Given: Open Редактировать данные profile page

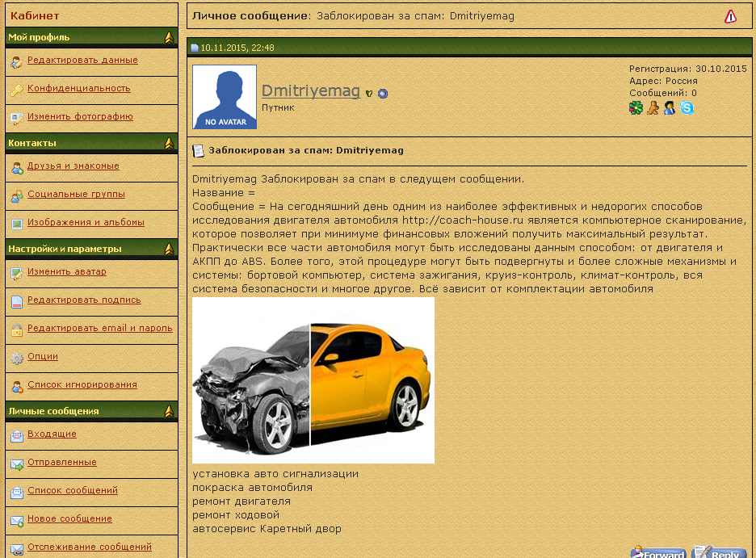Looking at the screenshot, I should click(82, 60).
